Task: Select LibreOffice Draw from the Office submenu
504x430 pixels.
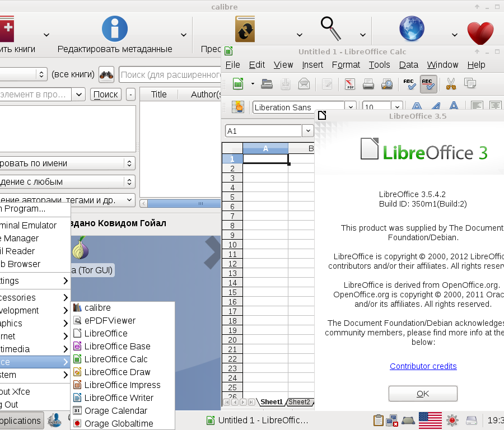Action: 123,372
